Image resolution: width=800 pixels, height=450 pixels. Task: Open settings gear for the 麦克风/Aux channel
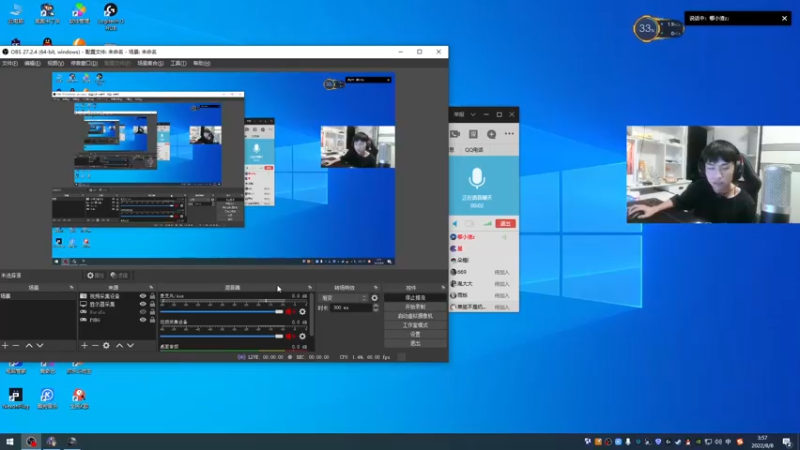[303, 311]
